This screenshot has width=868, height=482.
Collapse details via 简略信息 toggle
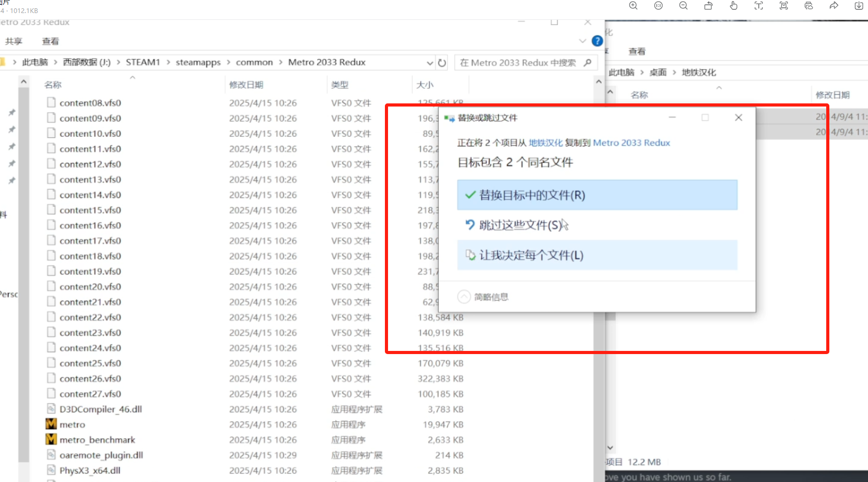click(483, 297)
